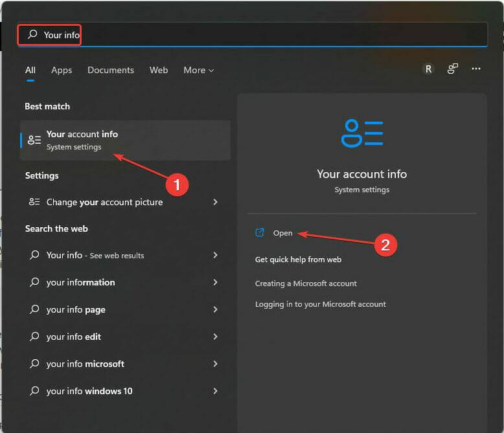Image resolution: width=504 pixels, height=433 pixels.
Task: Open Creating a Microsoft account help link
Action: (306, 283)
